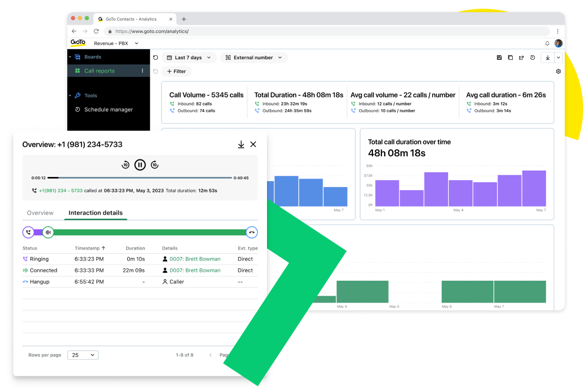Image resolution: width=588 pixels, height=392 pixels.
Task: Click the + Filter button
Action: 176,71
